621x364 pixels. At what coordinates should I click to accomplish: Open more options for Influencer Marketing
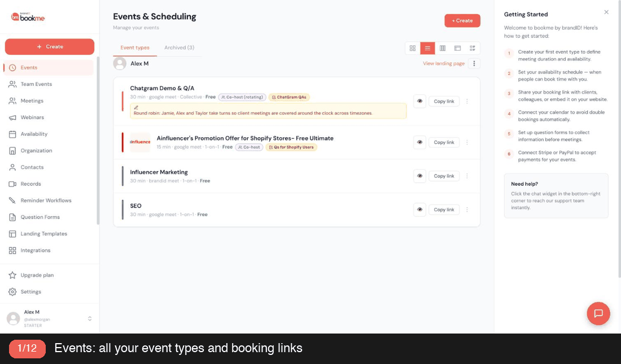tap(467, 176)
